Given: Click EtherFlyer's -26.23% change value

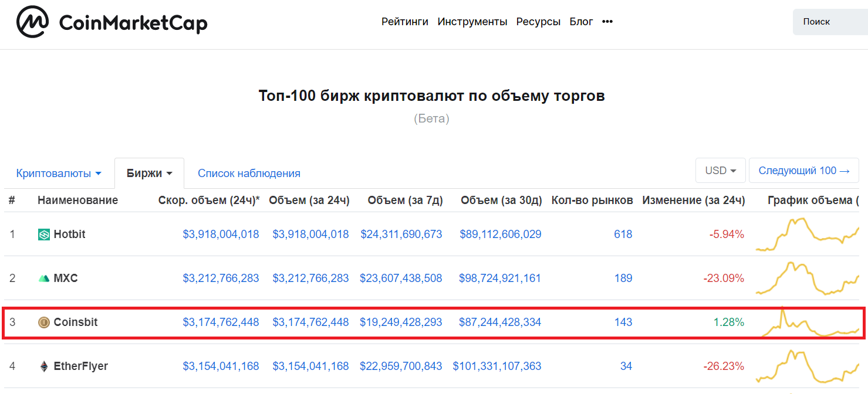Looking at the screenshot, I should coord(724,366).
